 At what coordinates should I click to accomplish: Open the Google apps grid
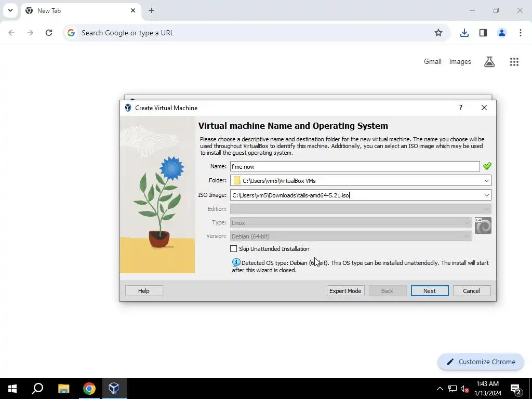[x=514, y=61]
